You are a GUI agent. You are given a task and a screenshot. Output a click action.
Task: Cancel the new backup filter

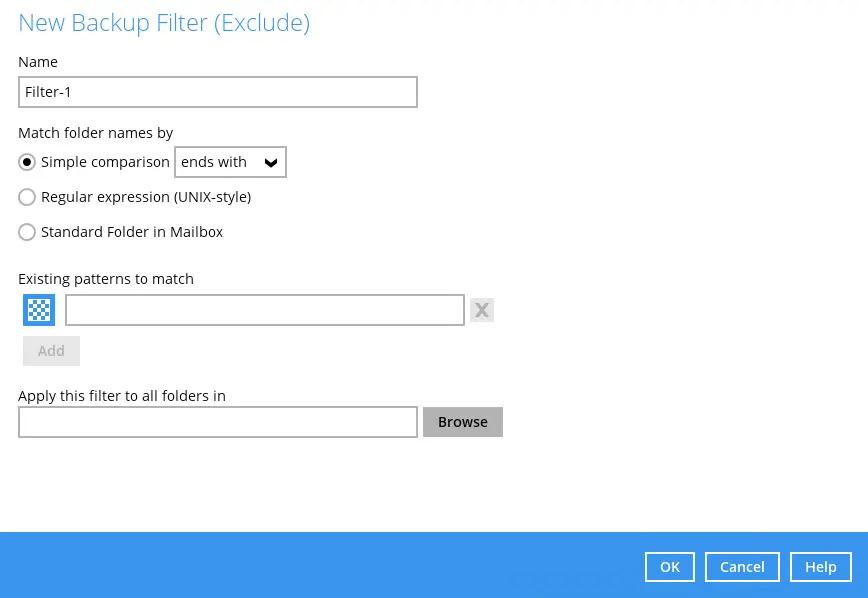(742, 567)
